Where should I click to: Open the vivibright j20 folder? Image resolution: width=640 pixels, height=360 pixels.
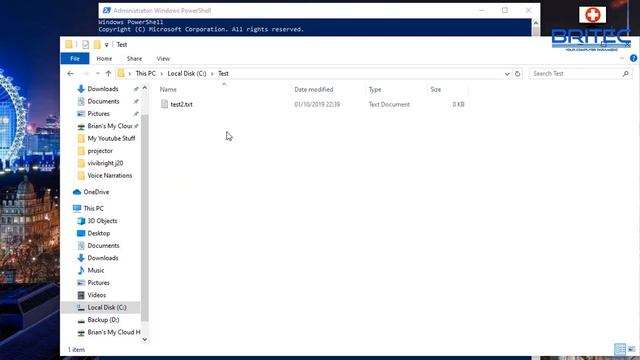[x=105, y=163]
